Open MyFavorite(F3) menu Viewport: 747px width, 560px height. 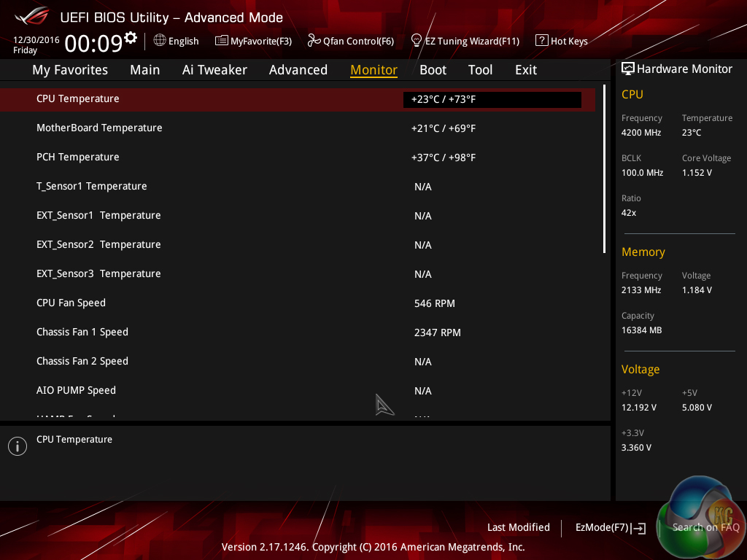coord(261,42)
